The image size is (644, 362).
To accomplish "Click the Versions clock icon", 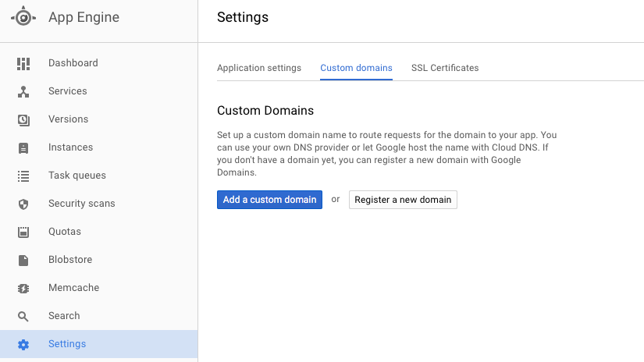I will point(23,120).
